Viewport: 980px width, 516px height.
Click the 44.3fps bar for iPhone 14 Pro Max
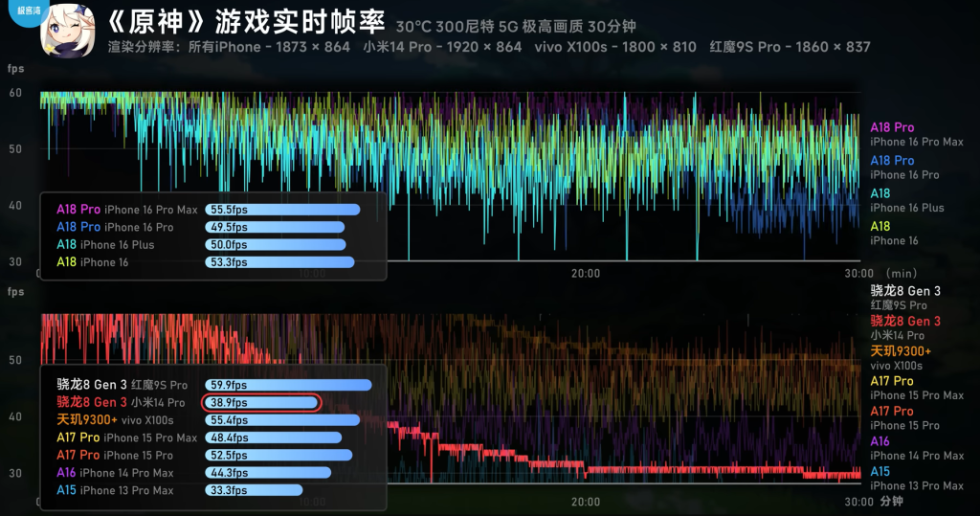(268, 473)
